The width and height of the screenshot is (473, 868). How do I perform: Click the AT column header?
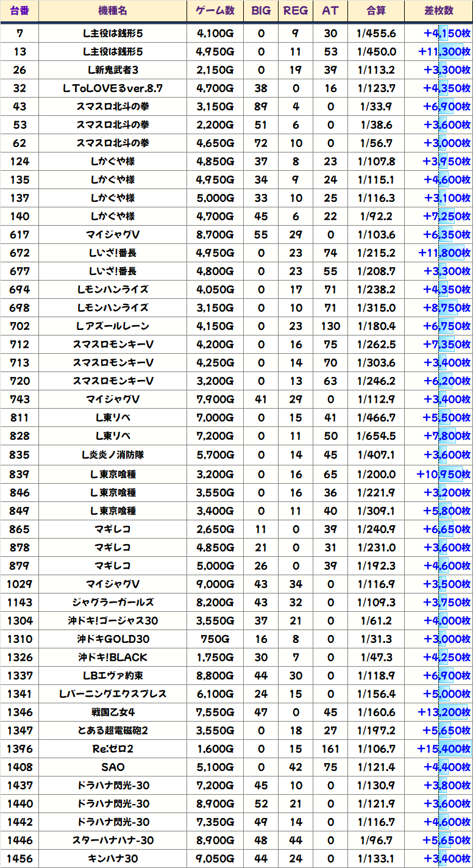330,11
